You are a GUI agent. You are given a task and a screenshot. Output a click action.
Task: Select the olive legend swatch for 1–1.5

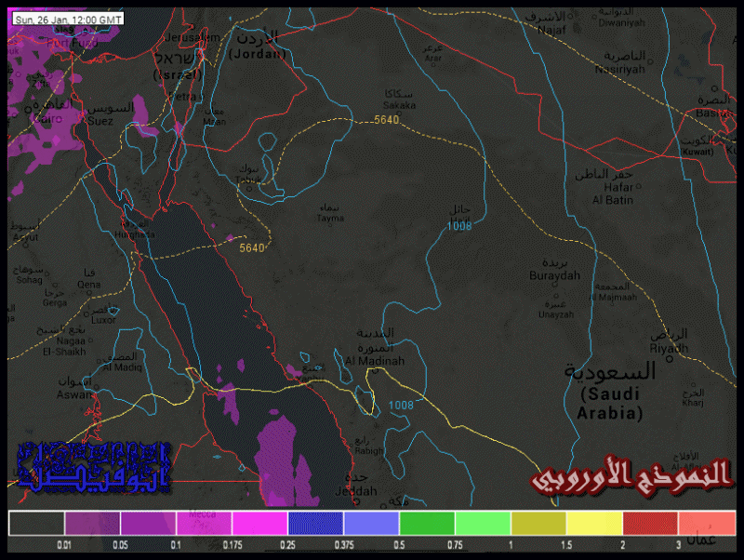point(538,523)
